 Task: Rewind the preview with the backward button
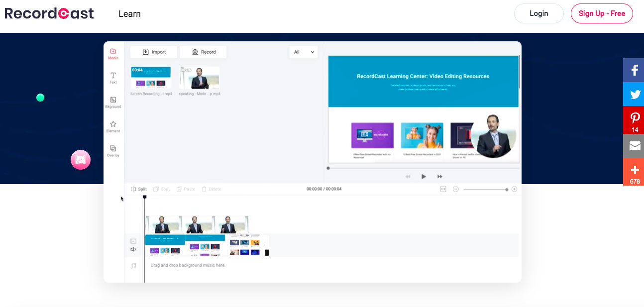click(x=408, y=176)
